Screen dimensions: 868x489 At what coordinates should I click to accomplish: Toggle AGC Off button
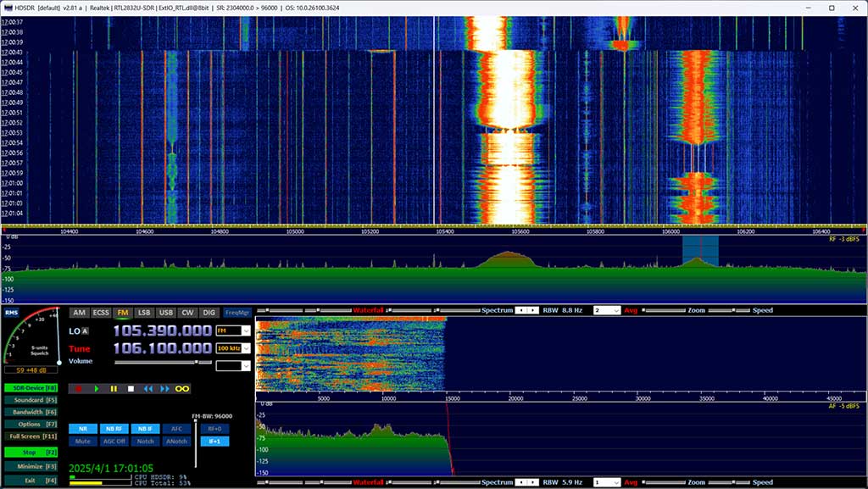[x=114, y=442]
